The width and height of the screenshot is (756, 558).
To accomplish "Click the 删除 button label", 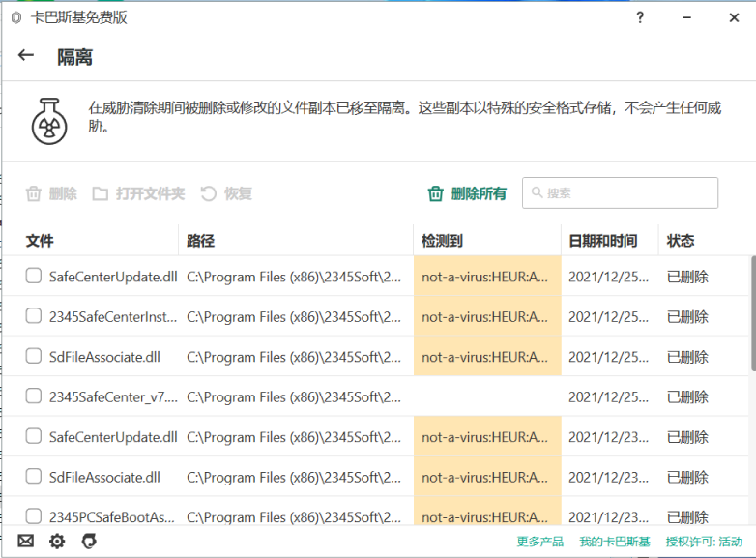I will 63,193.
